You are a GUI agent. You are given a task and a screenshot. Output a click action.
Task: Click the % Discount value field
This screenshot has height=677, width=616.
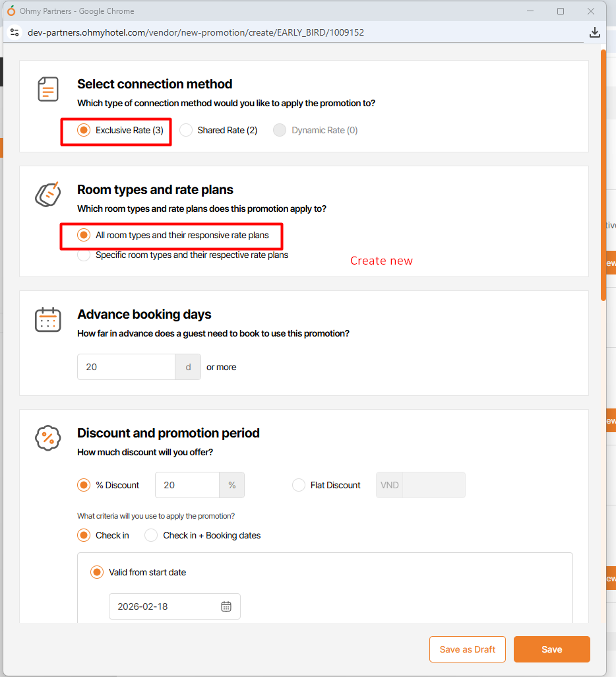tap(187, 485)
